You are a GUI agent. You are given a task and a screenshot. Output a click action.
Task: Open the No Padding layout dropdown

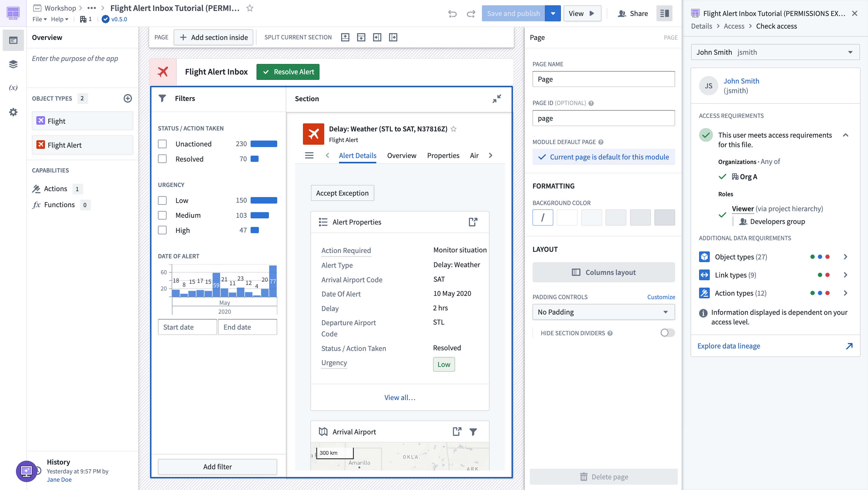(603, 311)
